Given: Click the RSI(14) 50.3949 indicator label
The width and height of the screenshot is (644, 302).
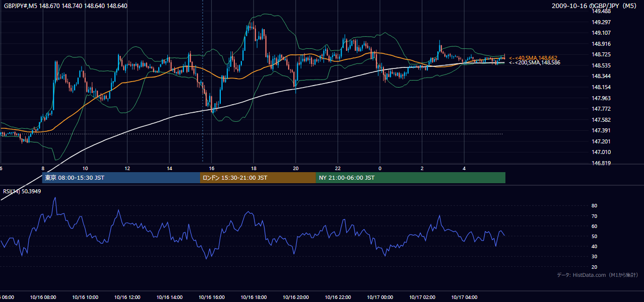Looking at the screenshot, I should (x=22, y=191).
